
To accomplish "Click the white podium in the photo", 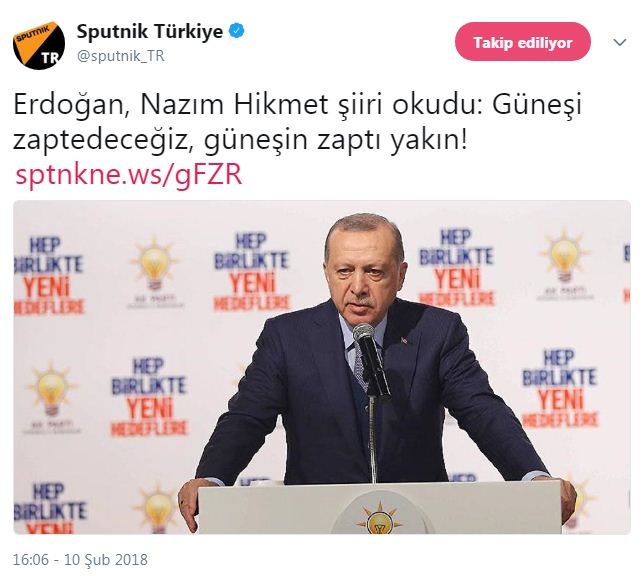I will click(379, 507).
